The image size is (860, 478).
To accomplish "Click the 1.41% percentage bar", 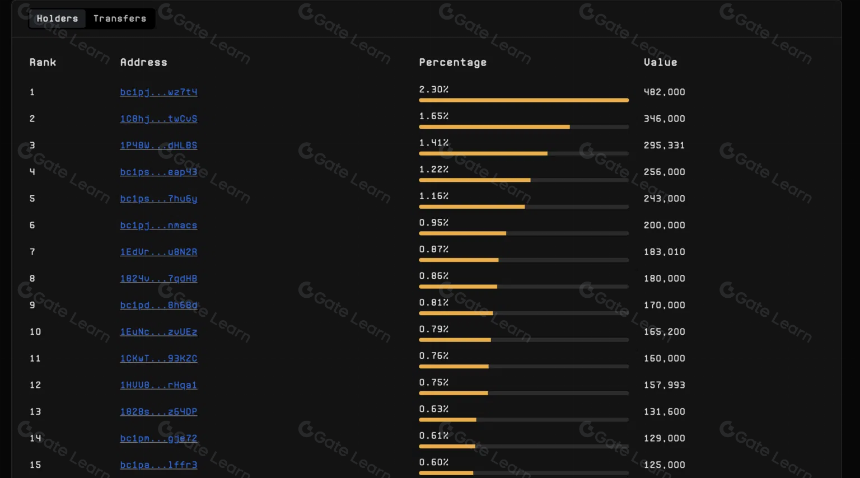I will [524, 153].
